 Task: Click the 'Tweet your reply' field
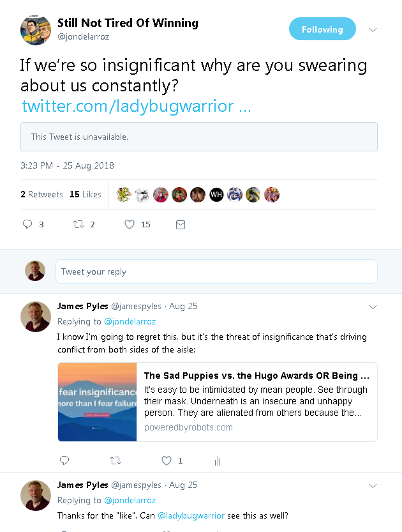216,271
